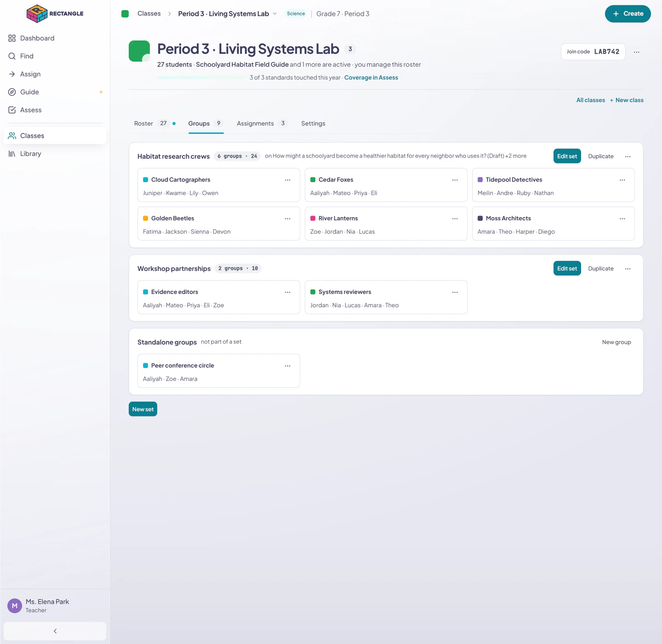
Task: Click the Create button
Action: pos(628,14)
